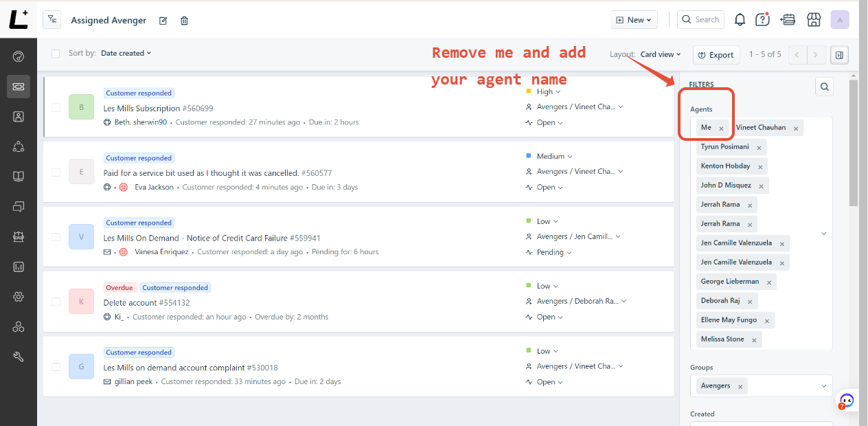Click the Search field in header
The image size is (868, 426).
point(699,20)
